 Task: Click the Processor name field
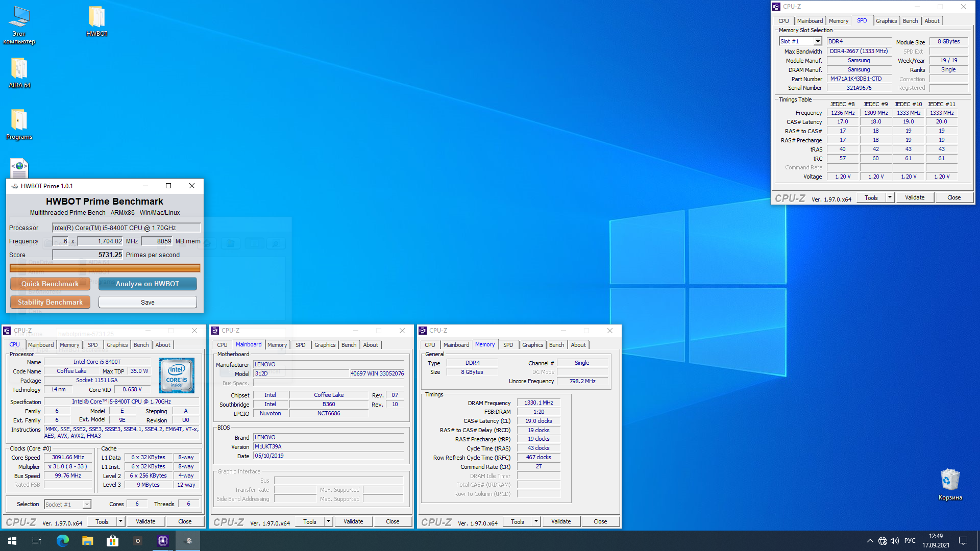point(127,228)
